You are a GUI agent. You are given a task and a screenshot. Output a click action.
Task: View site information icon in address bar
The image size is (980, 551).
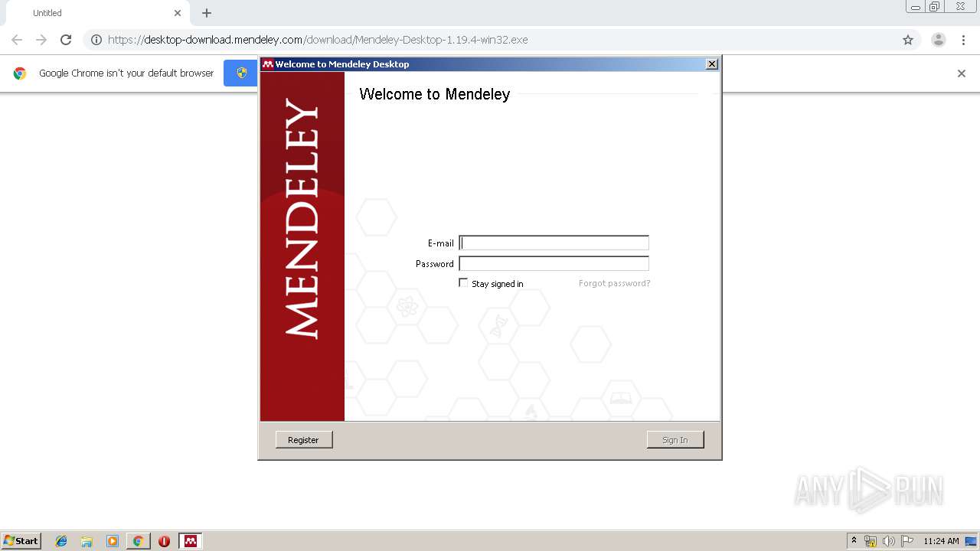click(x=96, y=40)
